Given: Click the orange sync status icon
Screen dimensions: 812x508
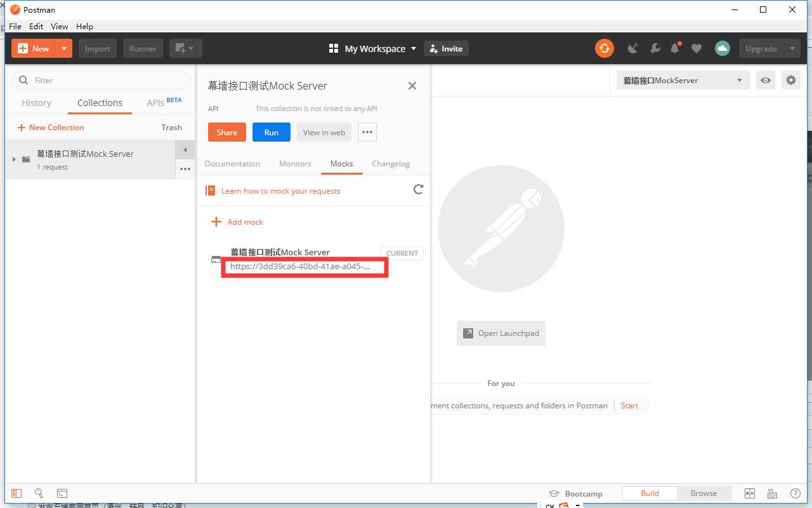Looking at the screenshot, I should tap(605, 48).
